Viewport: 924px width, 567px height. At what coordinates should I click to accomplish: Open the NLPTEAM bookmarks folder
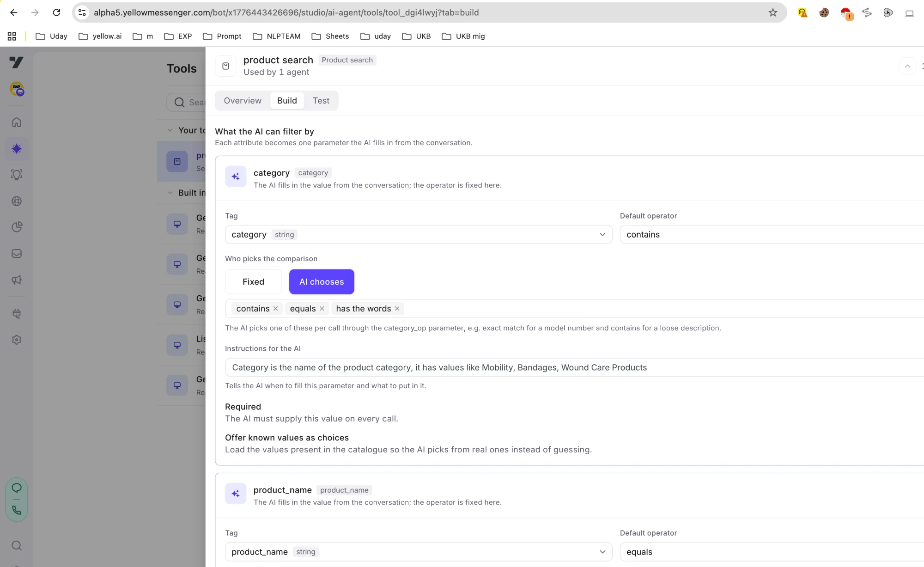click(277, 36)
